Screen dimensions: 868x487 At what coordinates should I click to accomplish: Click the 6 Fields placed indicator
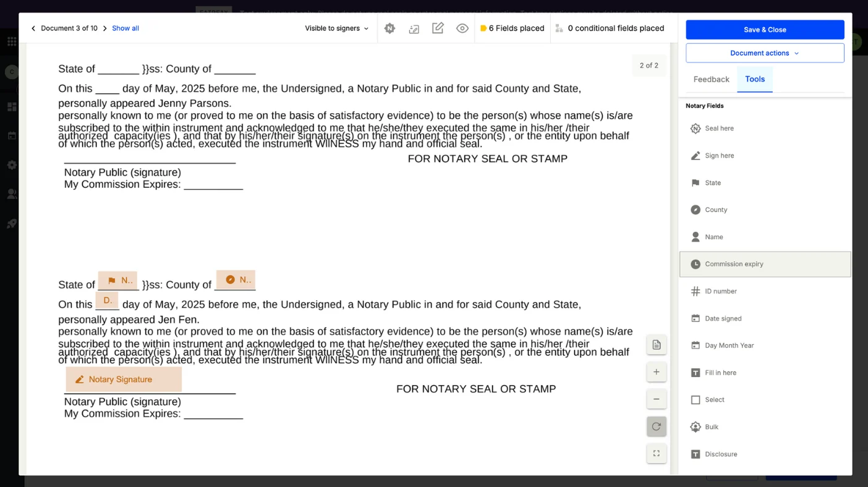(x=512, y=28)
